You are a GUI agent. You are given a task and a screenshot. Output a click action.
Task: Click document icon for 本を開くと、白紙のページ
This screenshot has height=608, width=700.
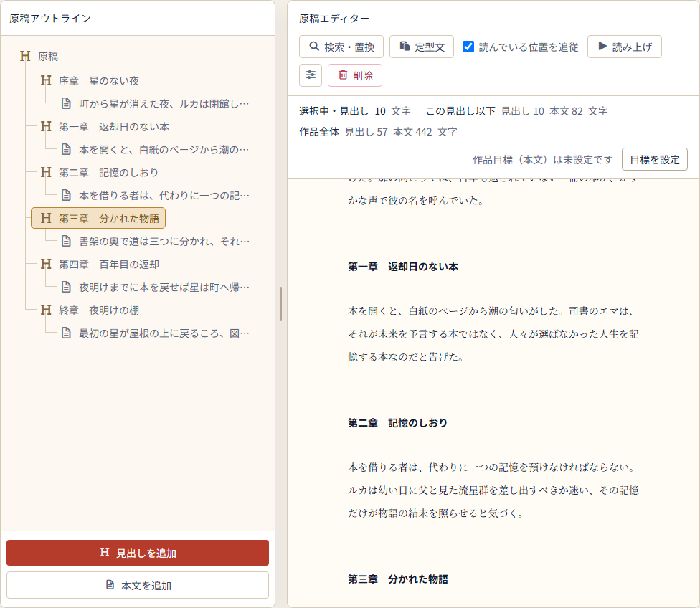(x=66, y=149)
